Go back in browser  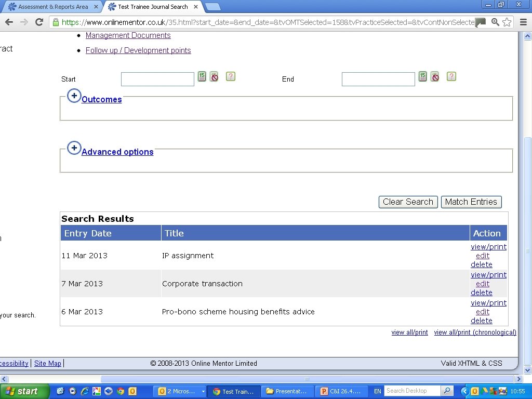9,22
